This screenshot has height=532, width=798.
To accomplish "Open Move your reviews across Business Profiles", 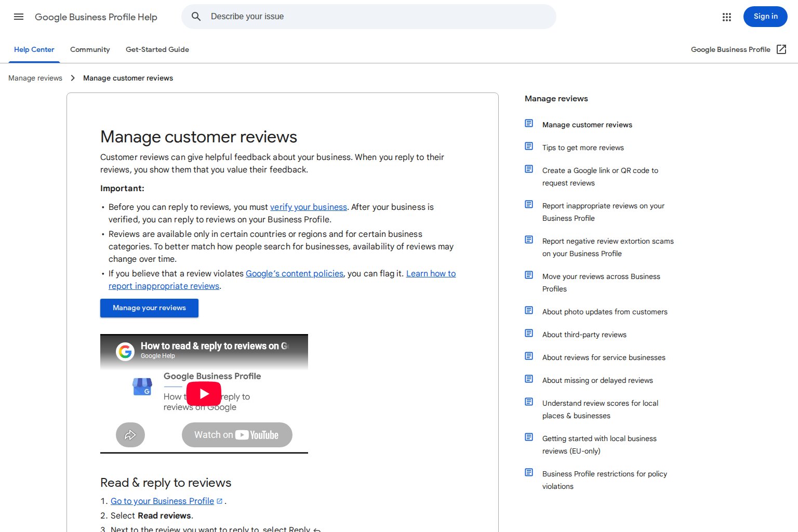I will coord(601,283).
